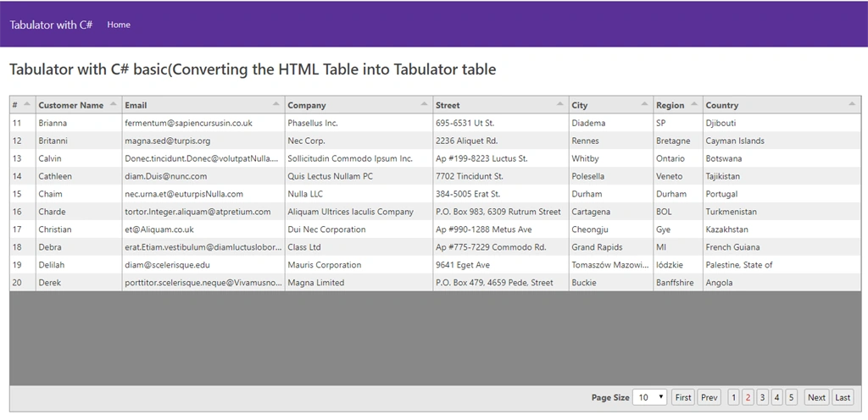Screen dimensions: 868x420
Task: Jump to the Last page
Action: click(x=843, y=397)
